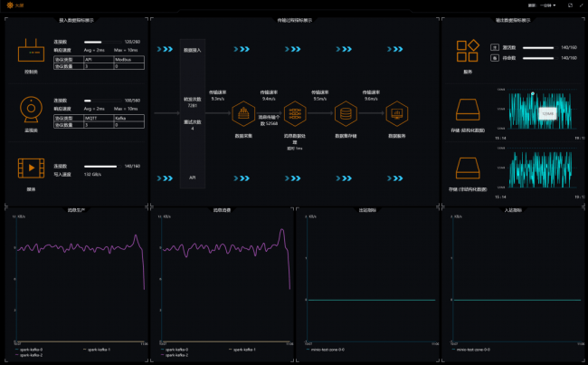The image size is (588, 365).
Task: Click the 9.5m/s transfer rate label
Action: (320, 99)
